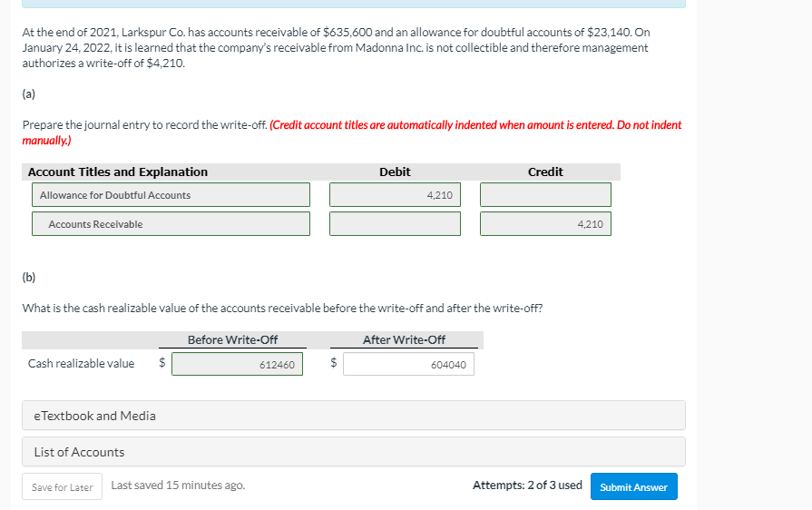
Task: Click the empty credit field in first row
Action: coord(545,195)
